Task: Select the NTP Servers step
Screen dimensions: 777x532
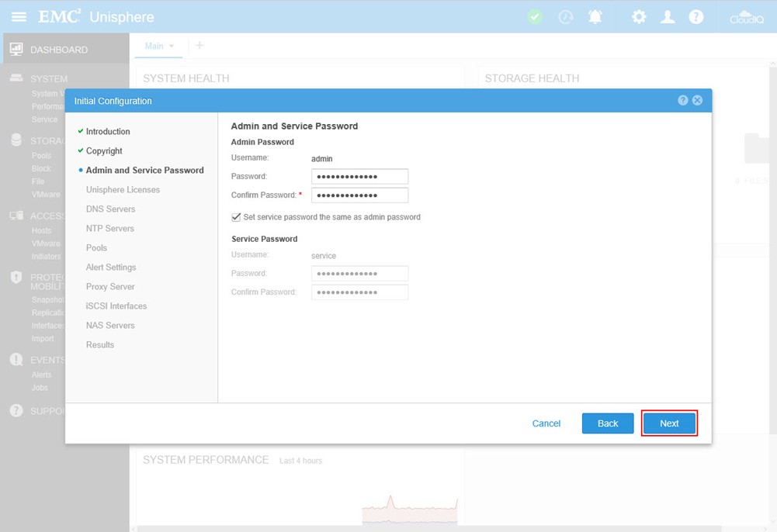Action: (x=110, y=228)
